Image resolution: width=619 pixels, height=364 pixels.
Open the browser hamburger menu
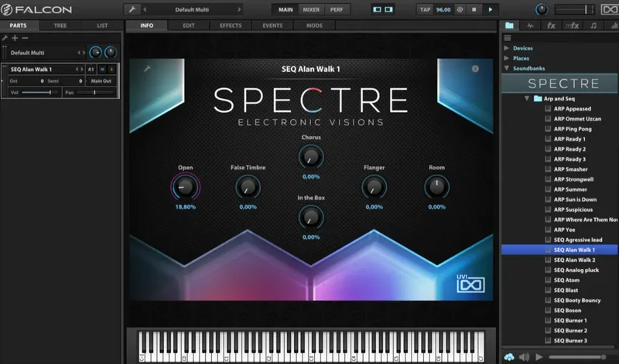point(508,38)
